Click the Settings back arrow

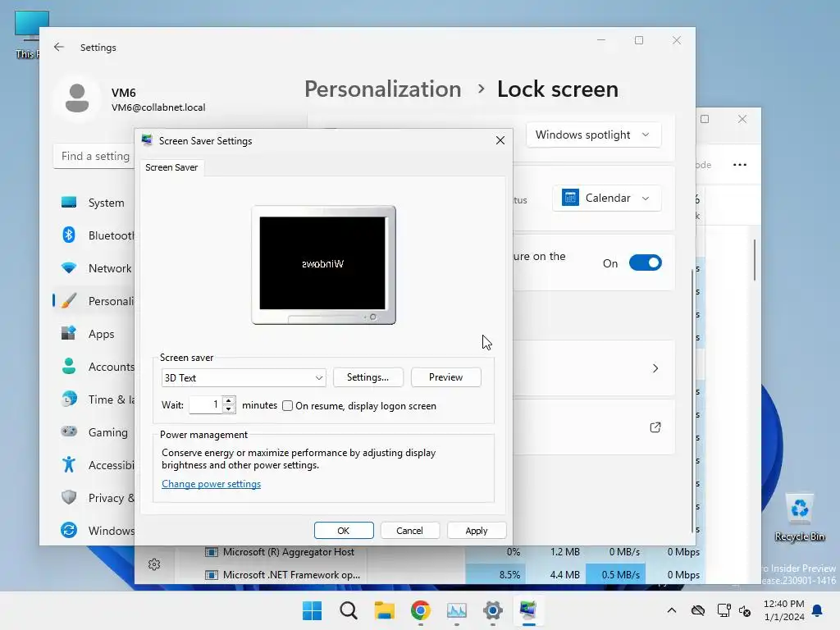pyautogui.click(x=59, y=47)
